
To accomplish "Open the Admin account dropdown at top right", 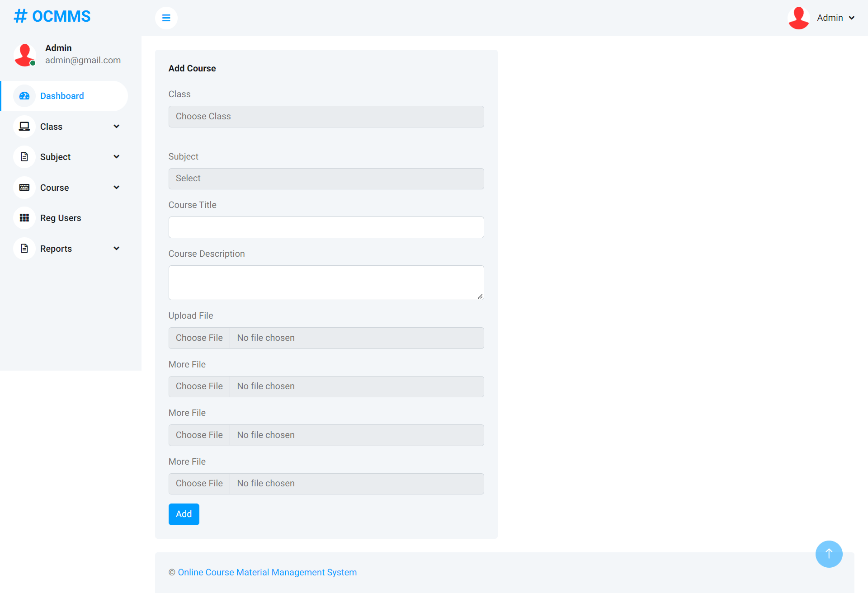I will 835,18.
